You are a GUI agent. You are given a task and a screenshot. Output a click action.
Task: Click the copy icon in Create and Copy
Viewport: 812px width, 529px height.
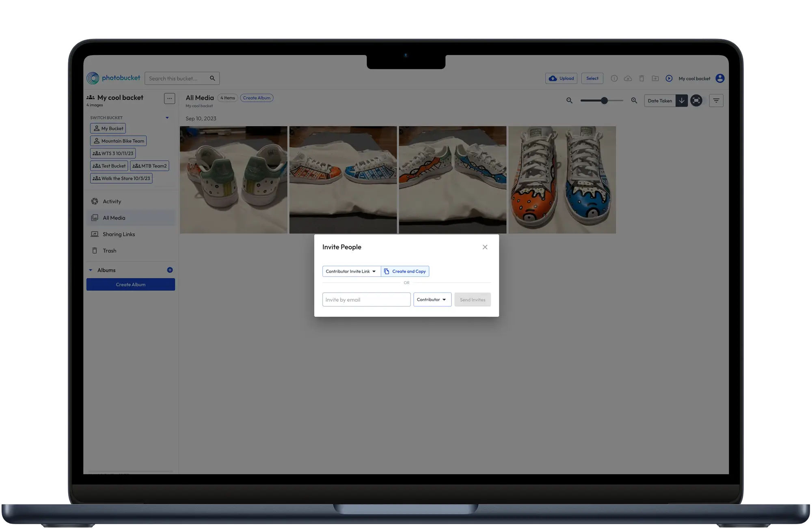tap(387, 271)
